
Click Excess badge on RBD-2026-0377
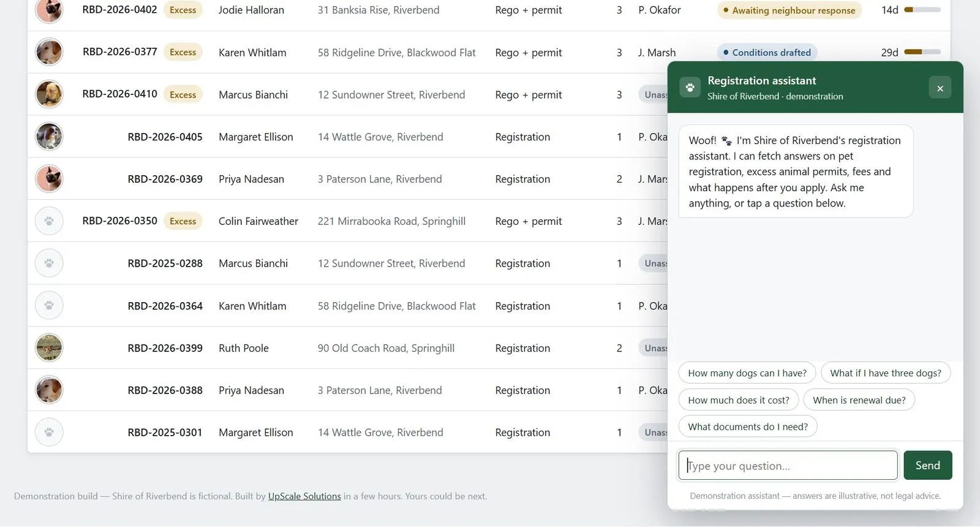[183, 52]
